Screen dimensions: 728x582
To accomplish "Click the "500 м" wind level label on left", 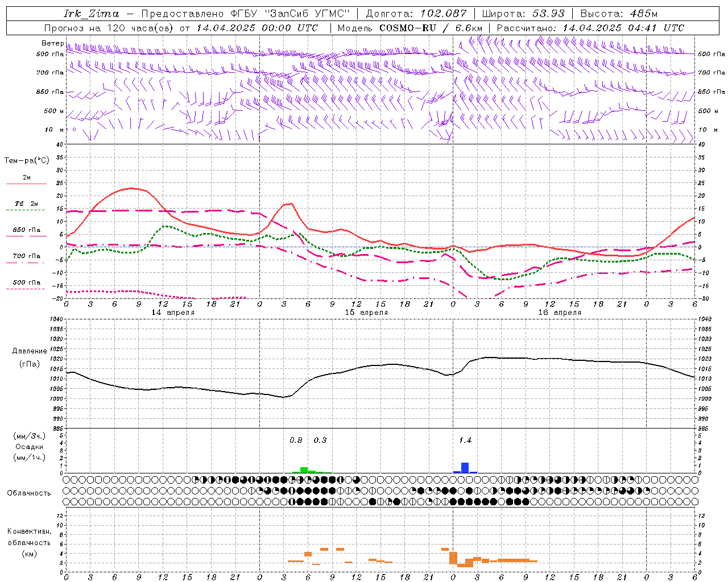I will click(54, 111).
